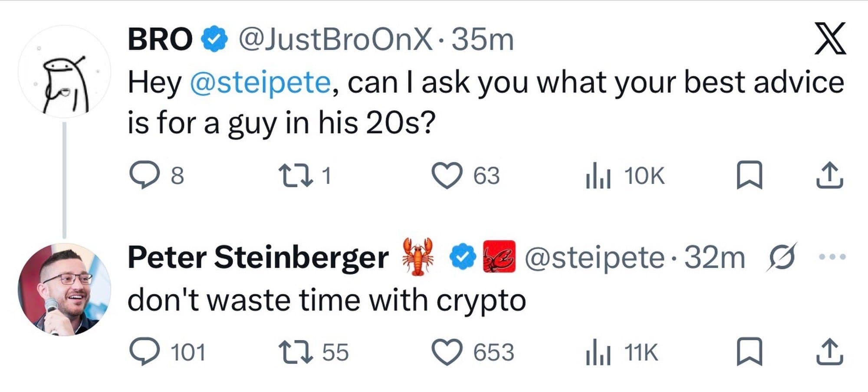This screenshot has height=392, width=868.
Task: View analytics for the 11K-view reply
Action: click(x=598, y=352)
